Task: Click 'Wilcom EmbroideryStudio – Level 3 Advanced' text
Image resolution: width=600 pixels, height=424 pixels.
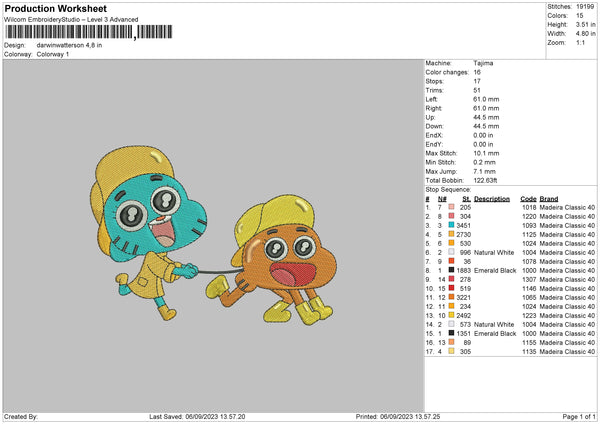Action: click(71, 20)
